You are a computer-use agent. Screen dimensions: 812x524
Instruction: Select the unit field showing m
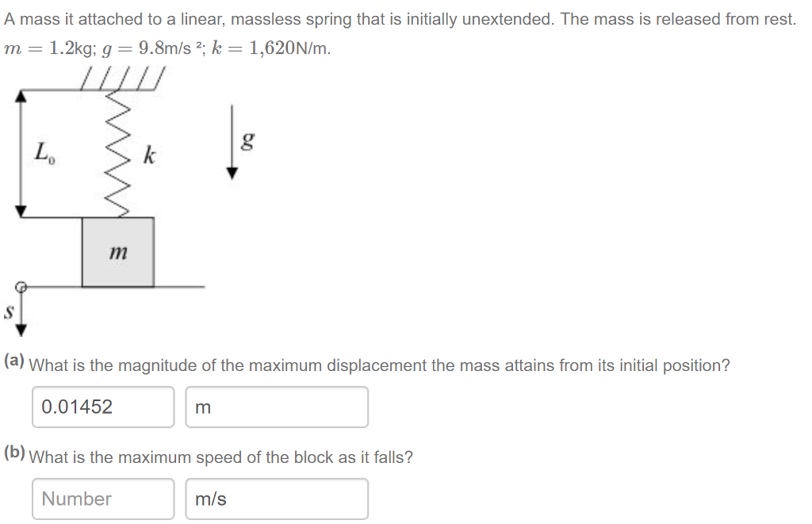277,407
